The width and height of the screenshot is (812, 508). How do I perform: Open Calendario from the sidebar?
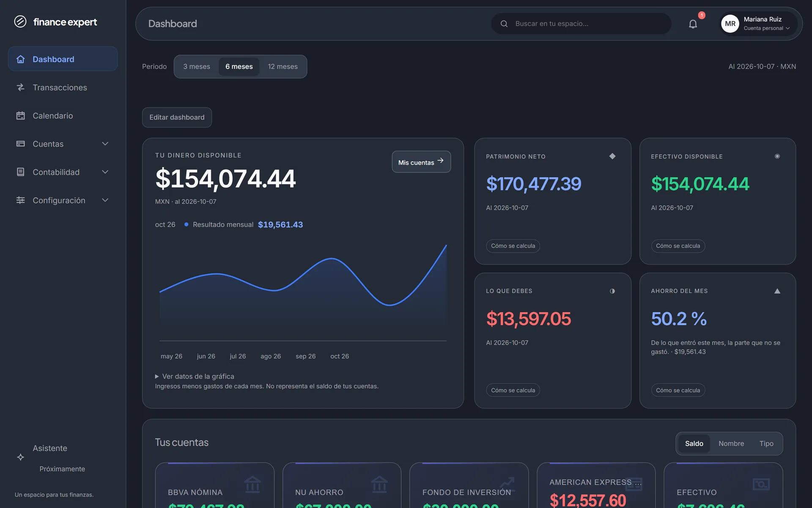click(x=63, y=116)
